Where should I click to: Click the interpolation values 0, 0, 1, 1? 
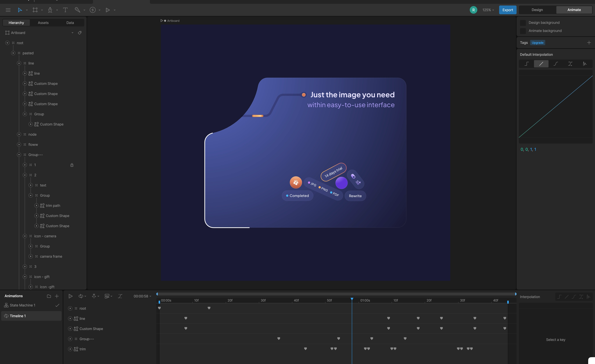[528, 149]
